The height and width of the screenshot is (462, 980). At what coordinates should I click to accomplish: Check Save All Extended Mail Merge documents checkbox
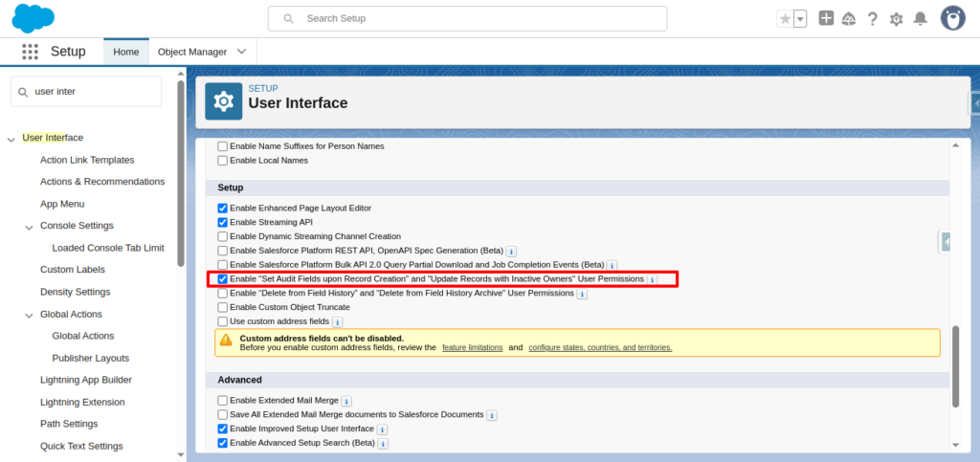click(222, 414)
